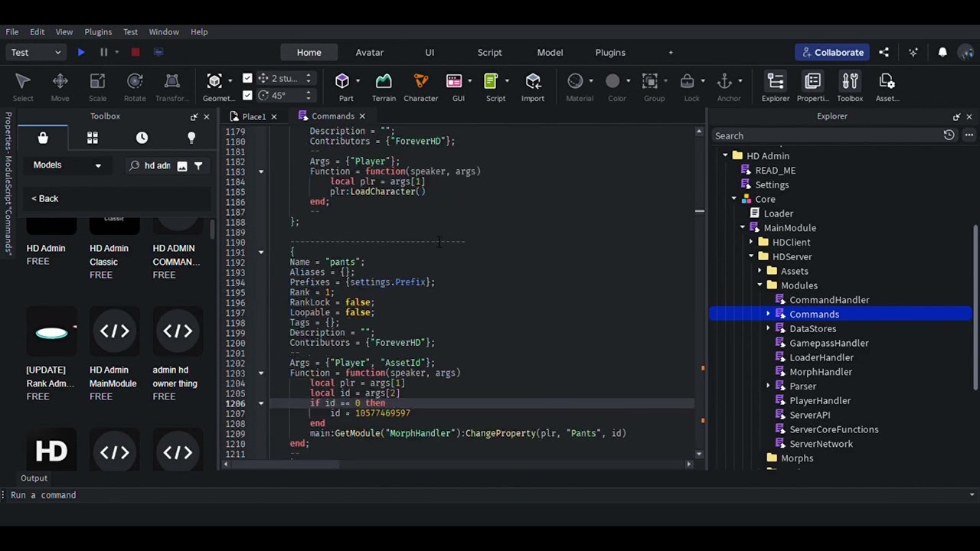Open the READ_ME script
This screenshot has height=551, width=980.
[x=775, y=171]
